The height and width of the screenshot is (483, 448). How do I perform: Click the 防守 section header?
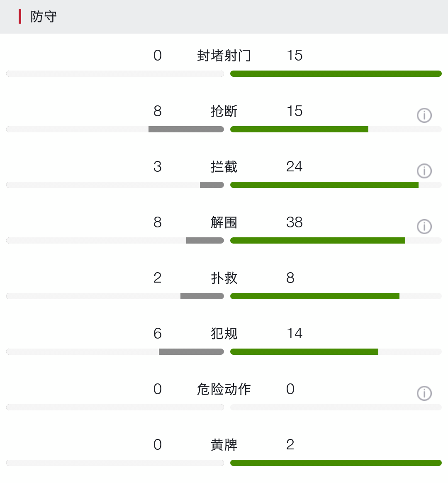click(43, 17)
